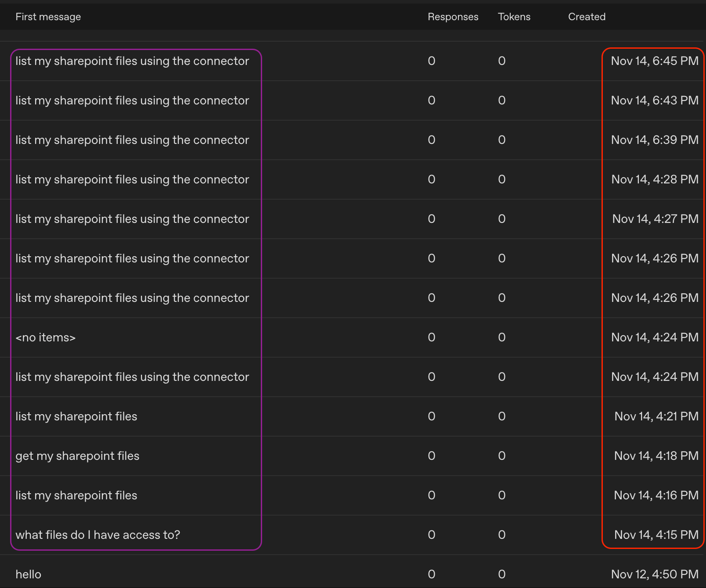Open the connector message created at 4:27 PM
Image resolution: width=706 pixels, height=588 pixels.
[132, 219]
